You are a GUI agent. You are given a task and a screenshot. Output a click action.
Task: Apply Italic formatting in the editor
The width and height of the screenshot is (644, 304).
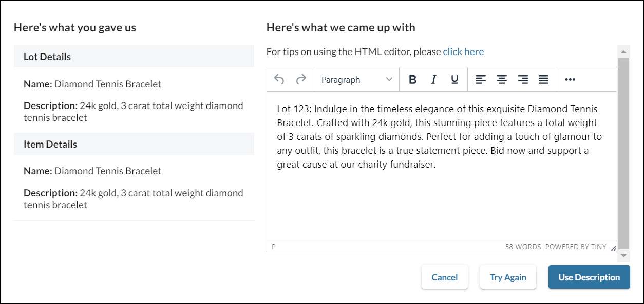[433, 79]
